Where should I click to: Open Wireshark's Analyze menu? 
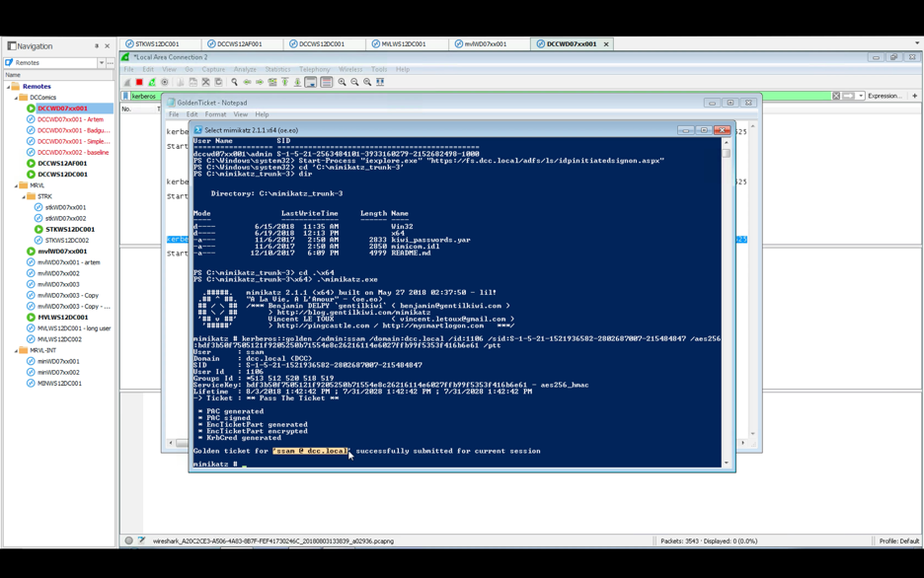pyautogui.click(x=245, y=69)
